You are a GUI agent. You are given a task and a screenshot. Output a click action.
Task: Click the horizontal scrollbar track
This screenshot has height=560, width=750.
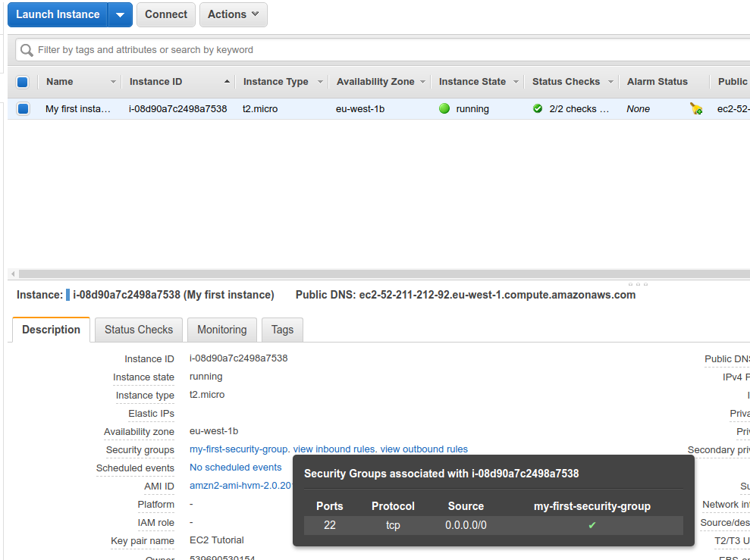pos(384,274)
